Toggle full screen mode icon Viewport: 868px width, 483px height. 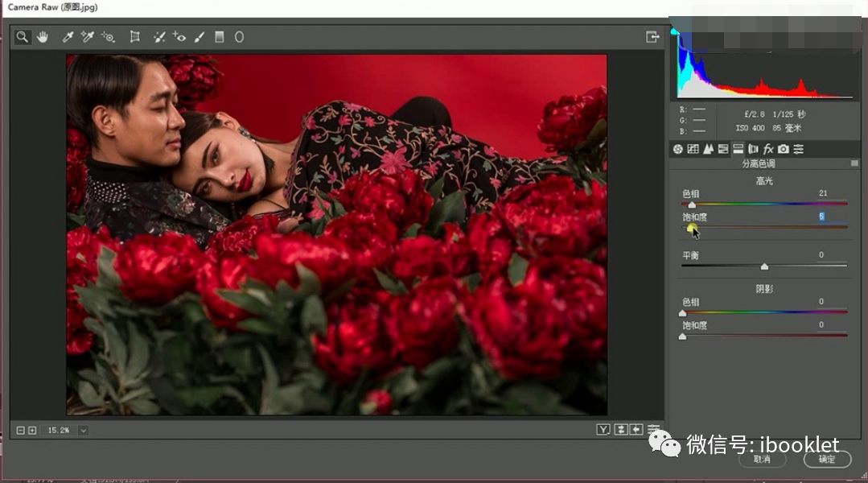tap(652, 37)
